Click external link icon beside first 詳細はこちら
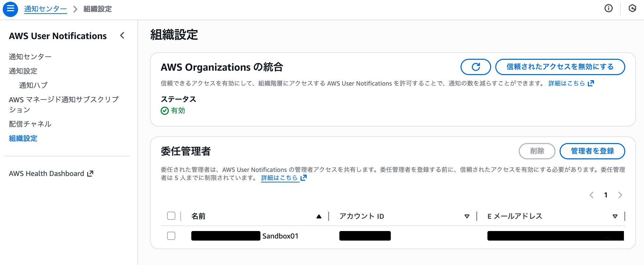The width and height of the screenshot is (644, 265). [x=591, y=83]
